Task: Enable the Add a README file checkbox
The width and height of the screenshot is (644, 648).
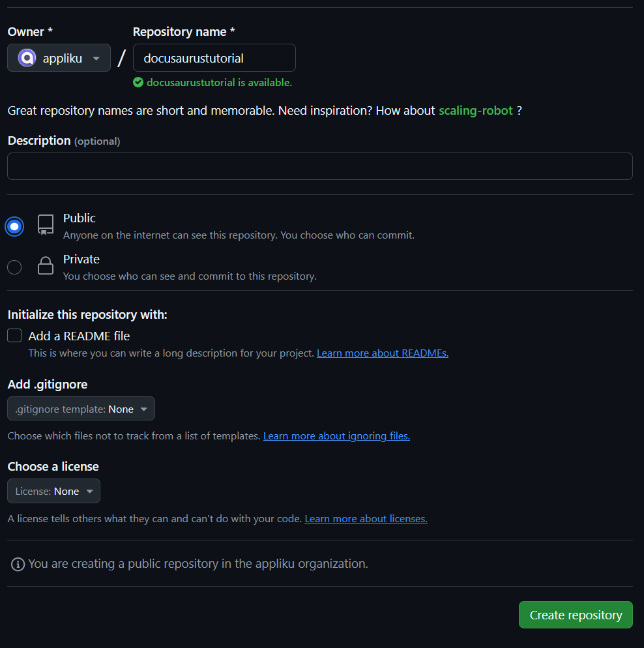Action: tap(14, 335)
